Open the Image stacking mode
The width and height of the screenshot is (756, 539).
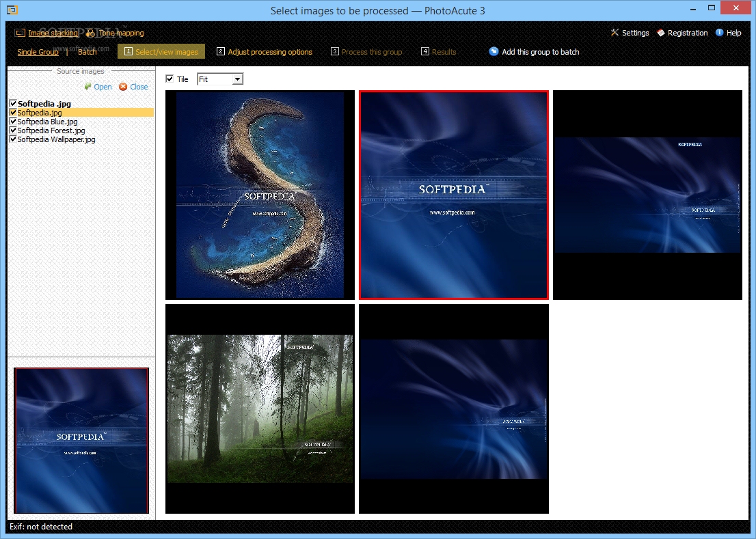coord(53,33)
